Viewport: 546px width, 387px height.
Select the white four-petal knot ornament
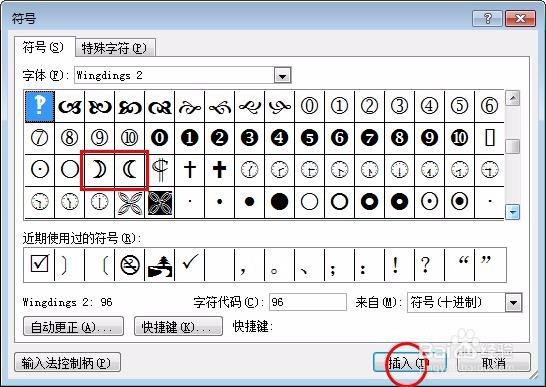coord(130,202)
